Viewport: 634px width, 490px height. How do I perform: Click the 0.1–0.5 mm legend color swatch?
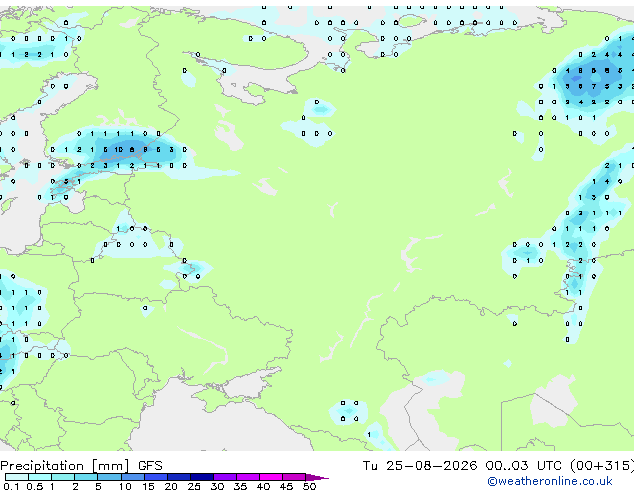(17, 477)
